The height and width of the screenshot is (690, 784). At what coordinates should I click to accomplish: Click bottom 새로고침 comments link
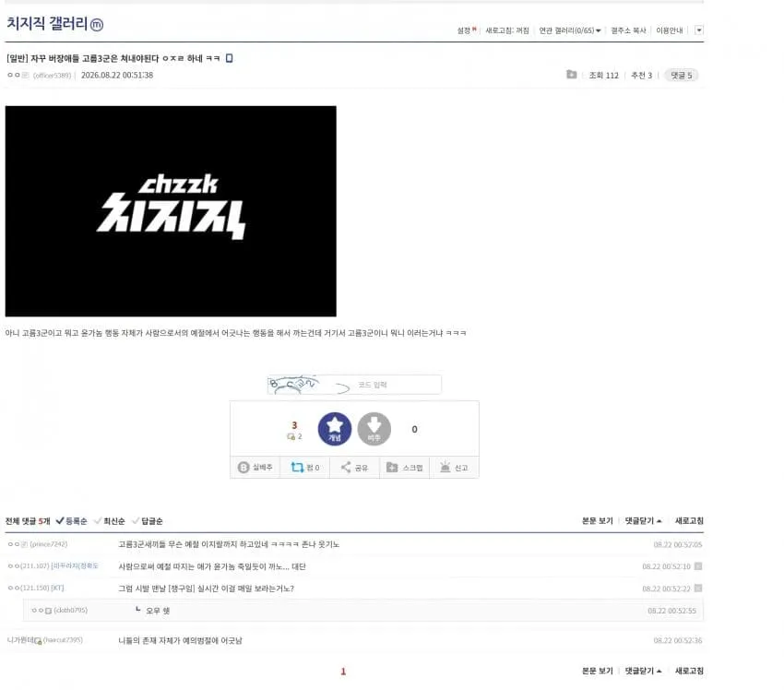point(689,671)
